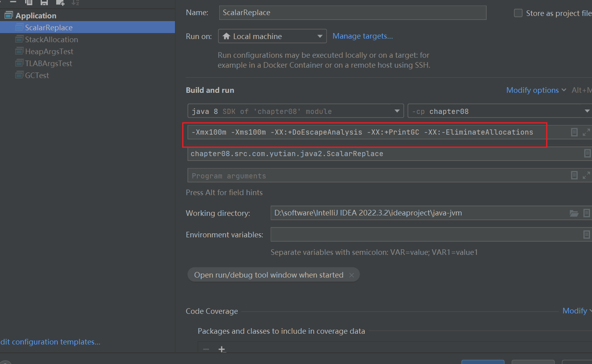Click the Name field containing ScalarReplace
The height and width of the screenshot is (364, 592).
click(x=352, y=13)
